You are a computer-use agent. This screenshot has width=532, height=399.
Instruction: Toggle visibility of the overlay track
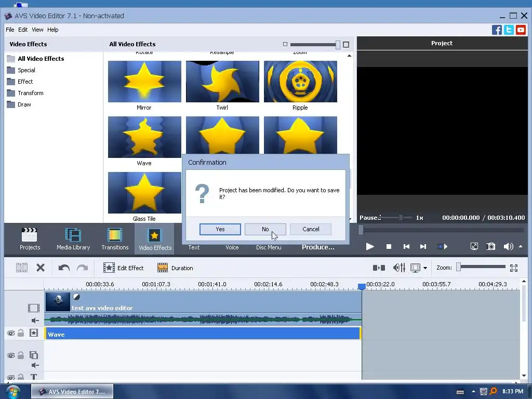[x=11, y=355]
